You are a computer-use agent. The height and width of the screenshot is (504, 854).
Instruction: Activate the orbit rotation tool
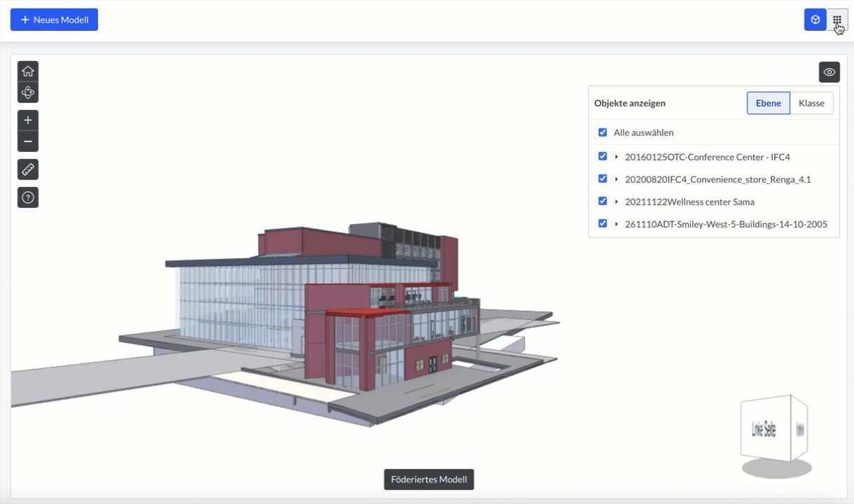click(x=28, y=92)
